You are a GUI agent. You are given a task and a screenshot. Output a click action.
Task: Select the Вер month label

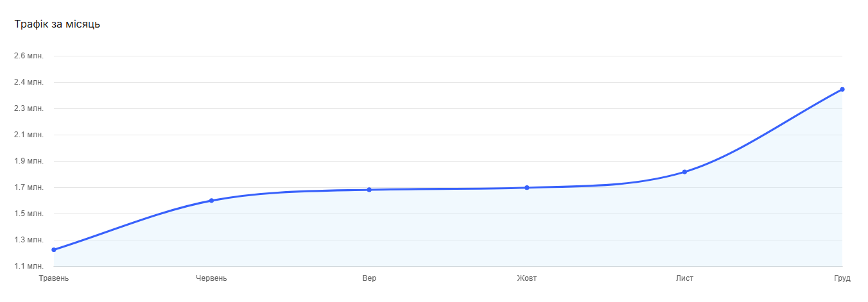click(369, 278)
